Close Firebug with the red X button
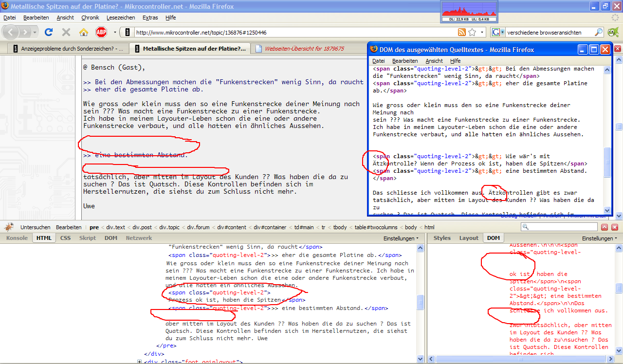The width and height of the screenshot is (623, 364). pos(614,227)
